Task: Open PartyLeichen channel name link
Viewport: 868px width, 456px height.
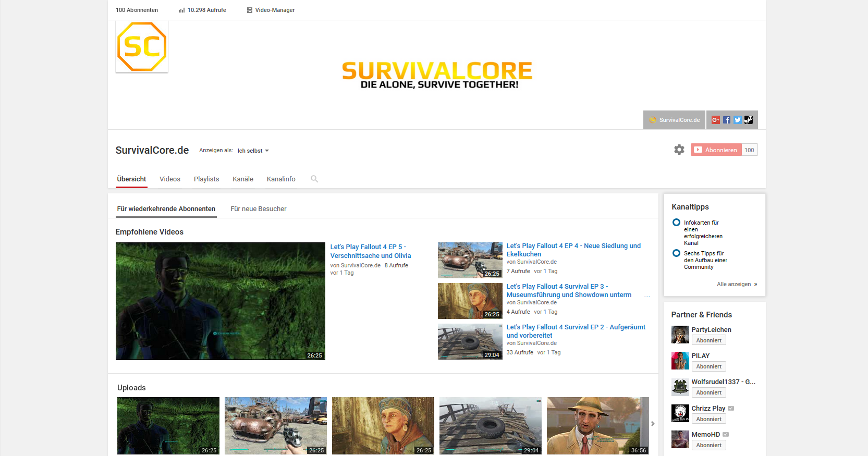Action: pos(711,329)
